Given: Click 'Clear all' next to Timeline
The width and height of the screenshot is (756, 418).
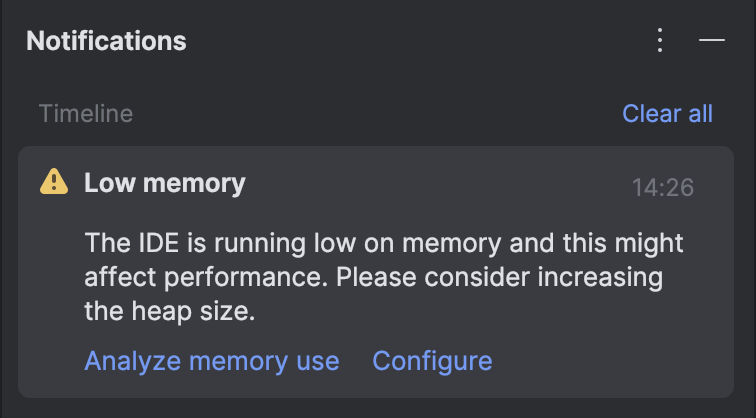Looking at the screenshot, I should (667, 114).
